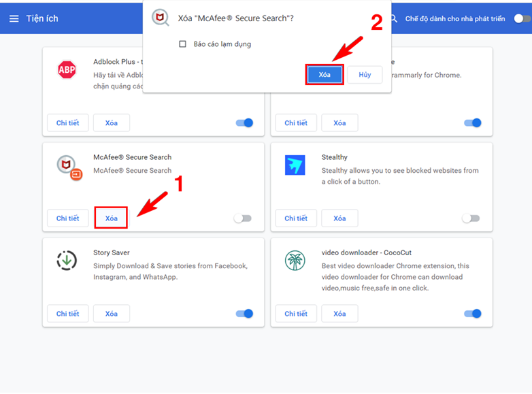
Task: Open Chi tiết for Story Saver
Action: click(68, 314)
